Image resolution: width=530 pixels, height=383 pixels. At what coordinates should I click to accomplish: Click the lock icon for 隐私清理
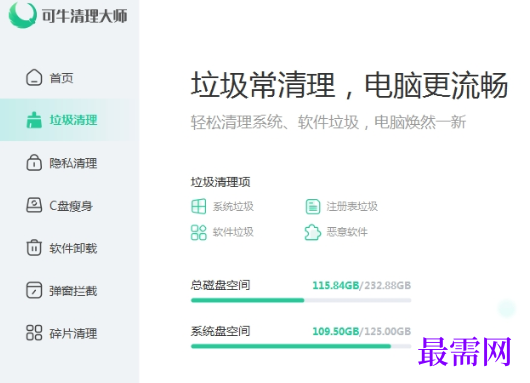(34, 163)
